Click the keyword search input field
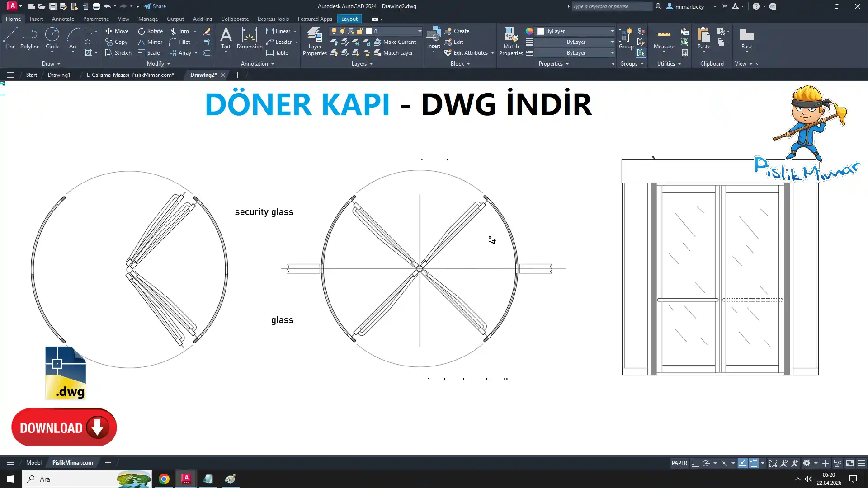This screenshot has width=868, height=488. tap(611, 6)
